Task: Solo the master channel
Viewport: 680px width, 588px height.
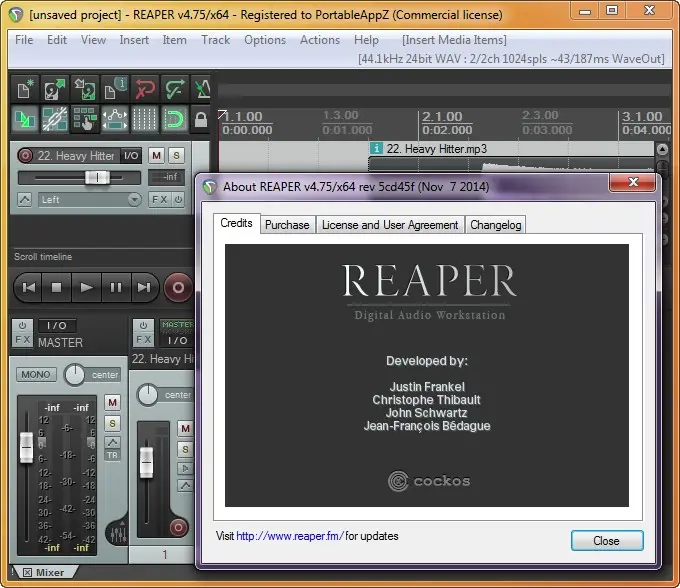Action: coord(112,423)
